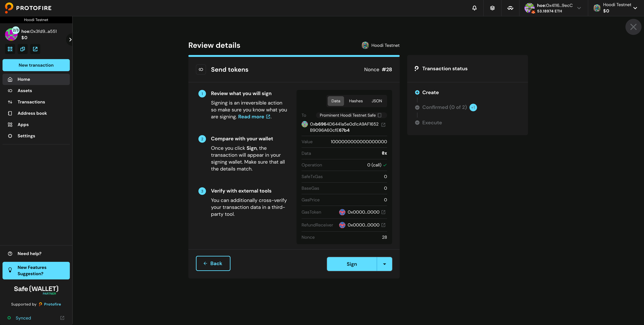The image size is (644, 325).
Task: Click the WalletConnect icon in header
Action: coord(510,8)
